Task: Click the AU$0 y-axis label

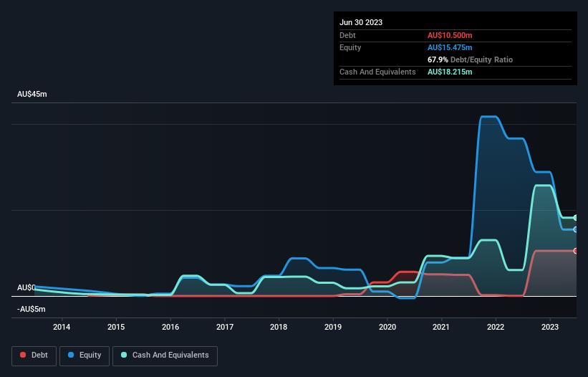Action: point(26,287)
